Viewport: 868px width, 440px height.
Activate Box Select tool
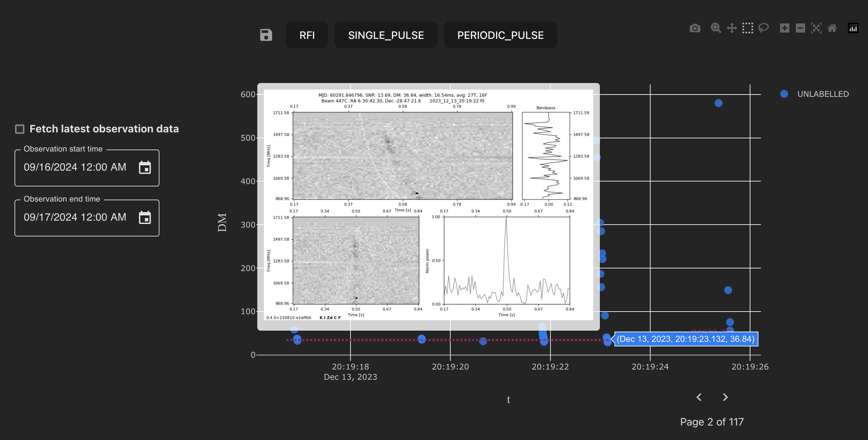747,28
